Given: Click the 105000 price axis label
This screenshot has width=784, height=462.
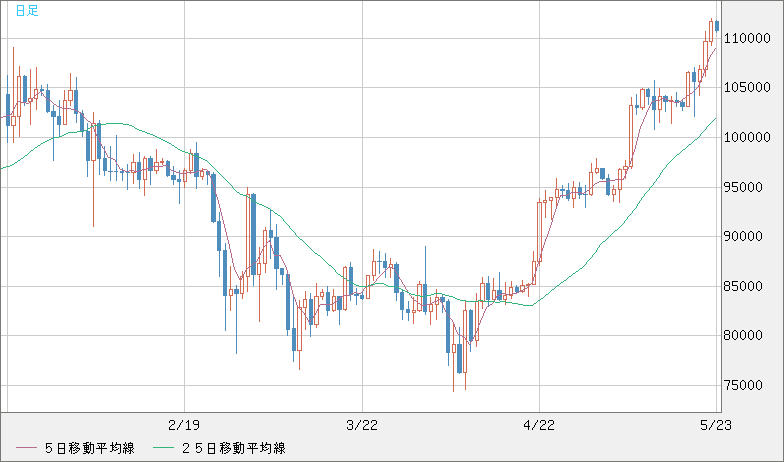Looking at the screenshot, I should pos(747,88).
